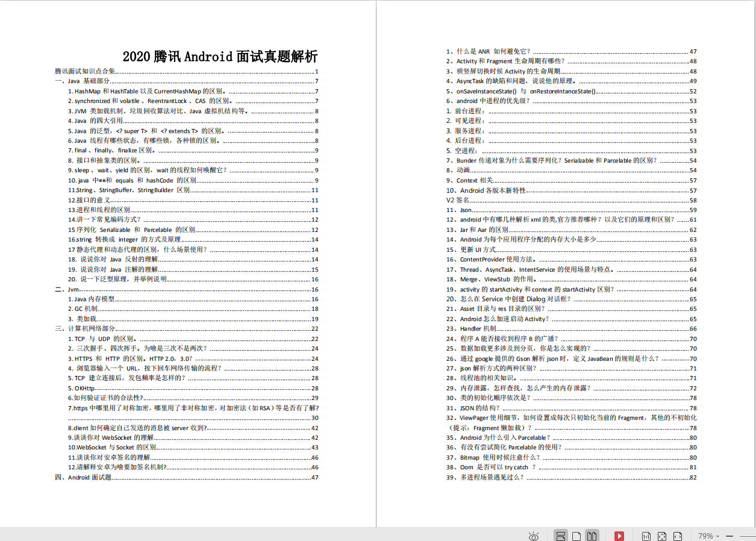Viewport: 756px width, 541px height.
Task: Jump to section '二、Jvm'
Action: tap(187, 289)
